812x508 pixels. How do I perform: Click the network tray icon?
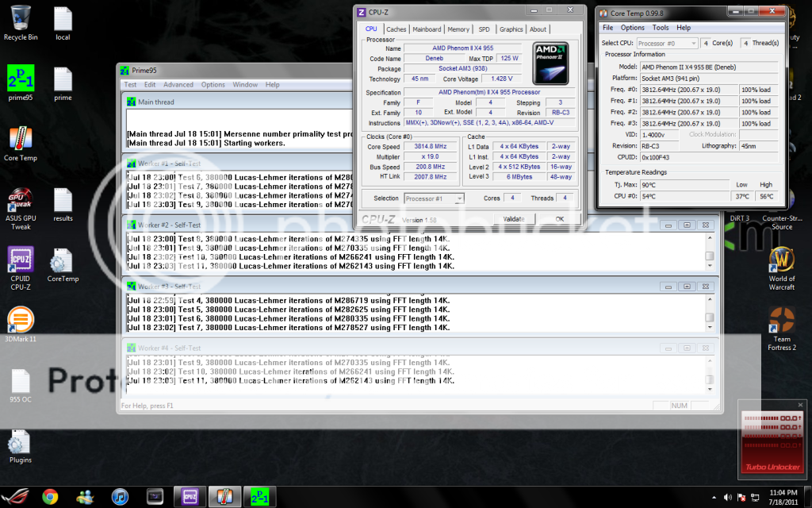(755, 497)
